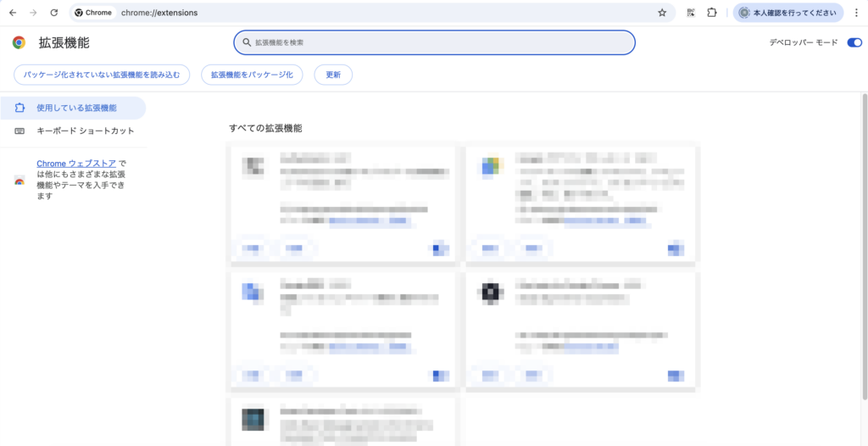Open the extensions puzzle-piece toolbar menu
This screenshot has width=868, height=446.
pos(712,13)
